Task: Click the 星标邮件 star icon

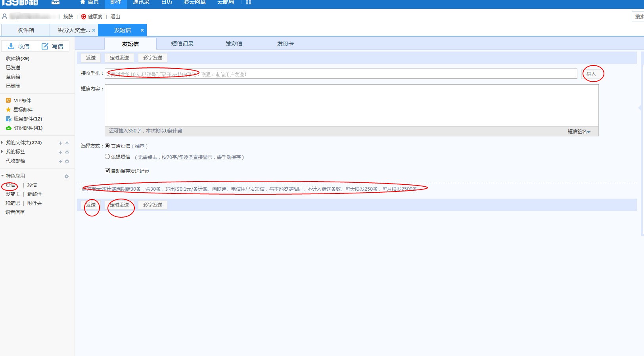Action: [8, 109]
